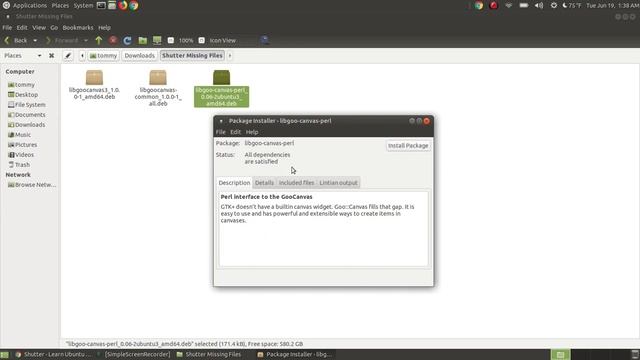
Task: Go up to the parent folder
Action: 99,40
